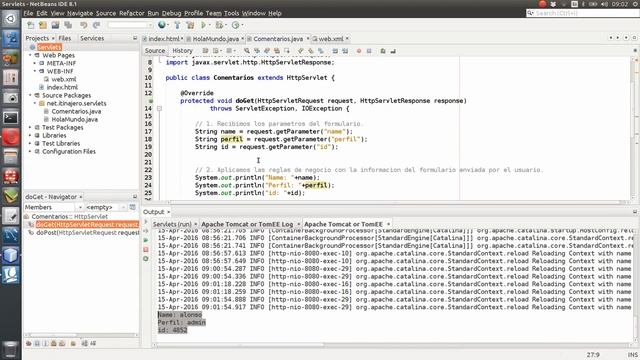Click Find Previous Occurrence in editor toolbar
The image size is (640, 360).
pyautogui.click(x=257, y=51)
